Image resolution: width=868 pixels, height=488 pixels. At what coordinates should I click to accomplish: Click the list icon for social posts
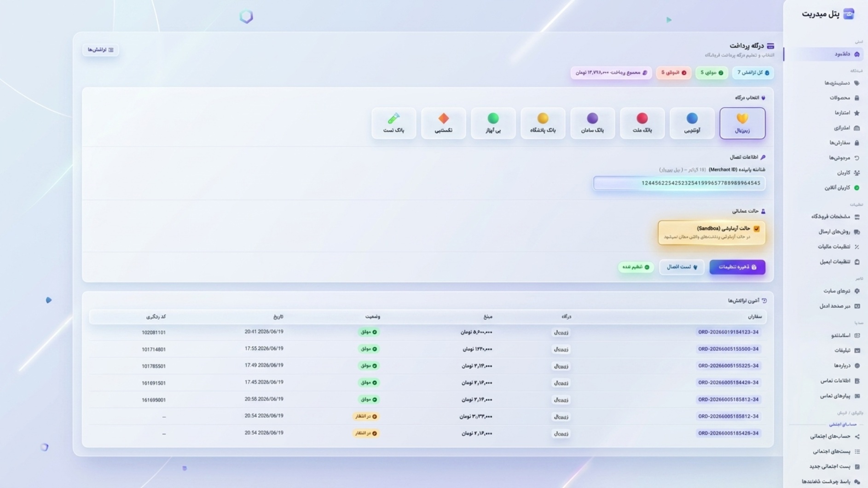coord(856,452)
